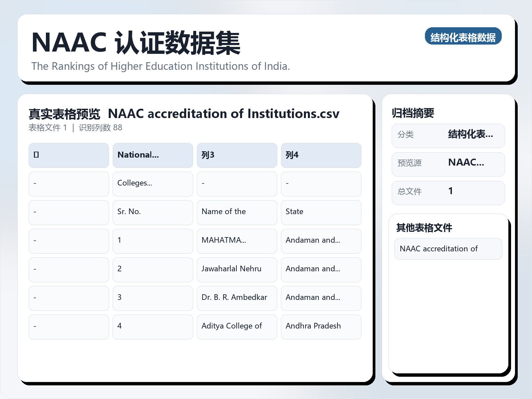Select the Dr. B. R. Ambedkar cell
532x399 pixels.
[237, 298]
